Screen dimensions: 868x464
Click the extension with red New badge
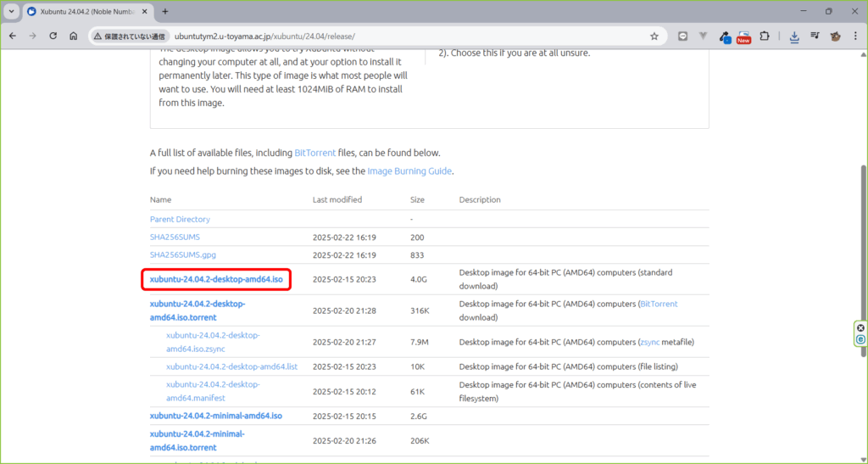743,37
